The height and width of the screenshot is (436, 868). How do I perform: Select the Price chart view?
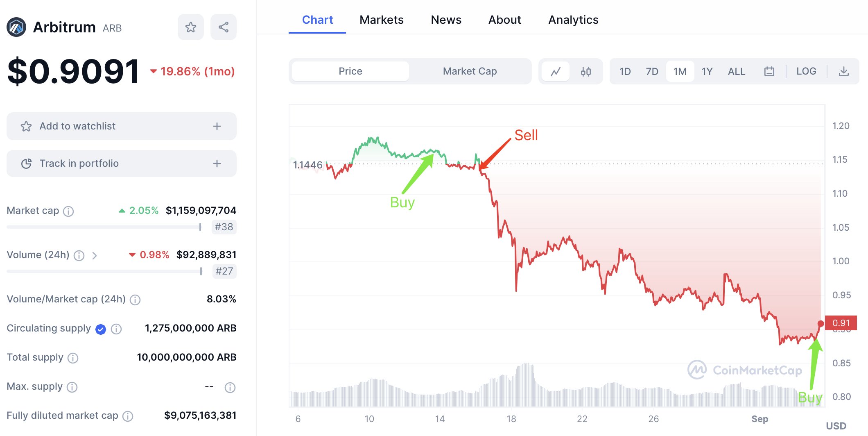point(350,71)
